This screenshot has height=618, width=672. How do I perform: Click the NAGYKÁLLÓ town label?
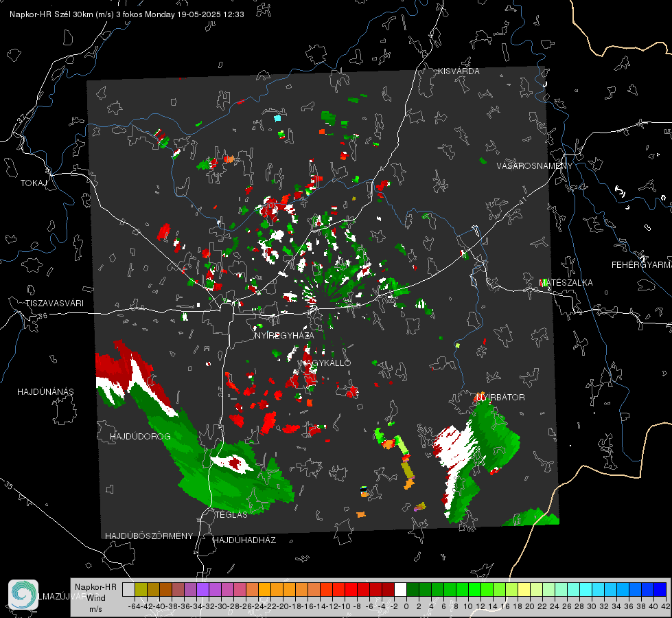[x=326, y=363]
